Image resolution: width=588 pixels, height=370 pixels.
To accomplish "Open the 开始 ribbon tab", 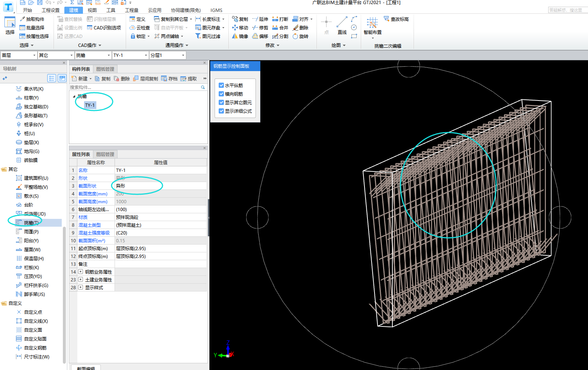I will click(27, 10).
